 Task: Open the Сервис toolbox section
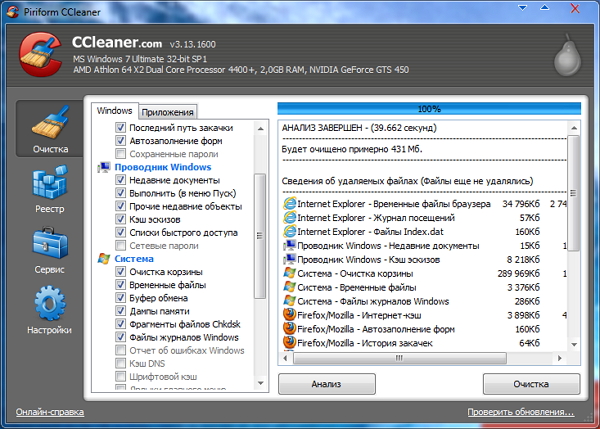click(x=50, y=250)
